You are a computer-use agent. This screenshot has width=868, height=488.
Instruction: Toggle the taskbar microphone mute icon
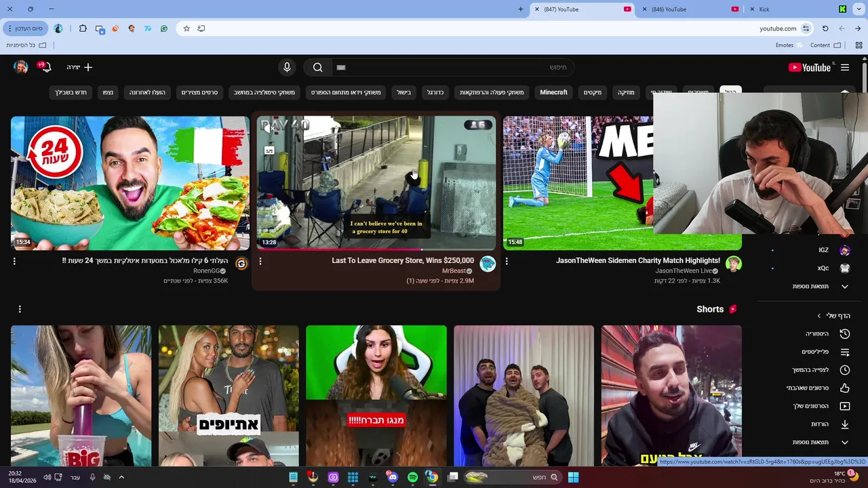pos(93,477)
